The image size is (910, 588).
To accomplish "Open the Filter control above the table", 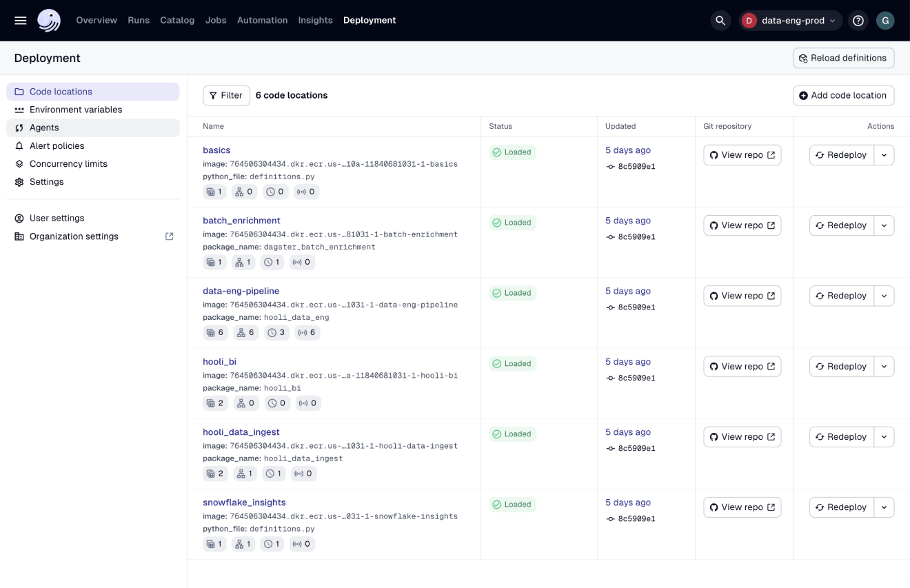I will point(226,95).
